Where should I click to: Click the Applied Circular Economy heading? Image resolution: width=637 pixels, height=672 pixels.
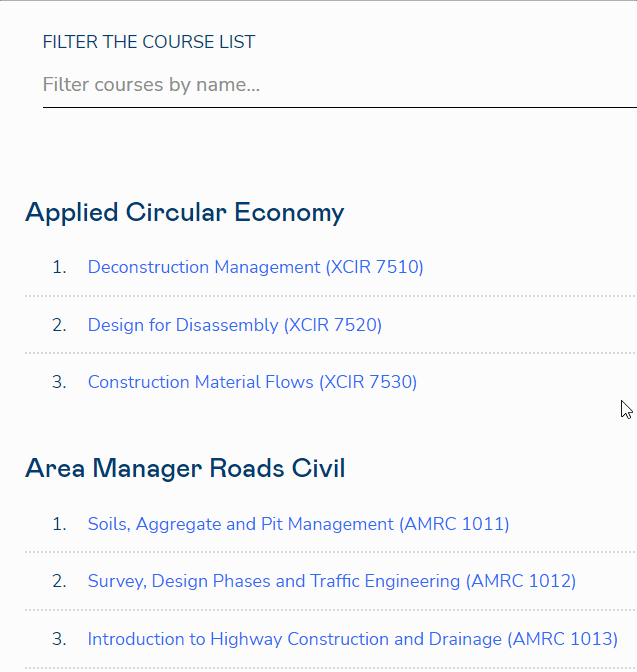pos(184,212)
